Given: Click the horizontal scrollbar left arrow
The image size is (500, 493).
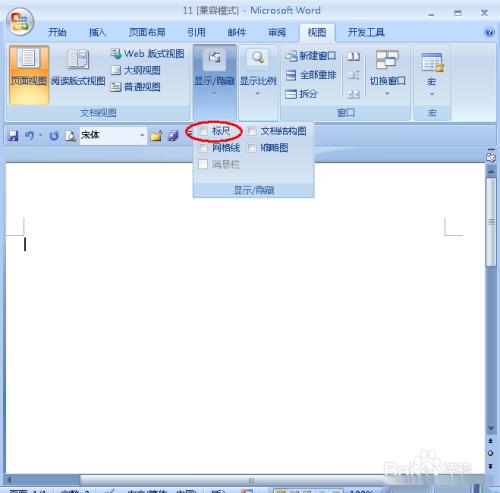Looking at the screenshot, I should point(9,480).
